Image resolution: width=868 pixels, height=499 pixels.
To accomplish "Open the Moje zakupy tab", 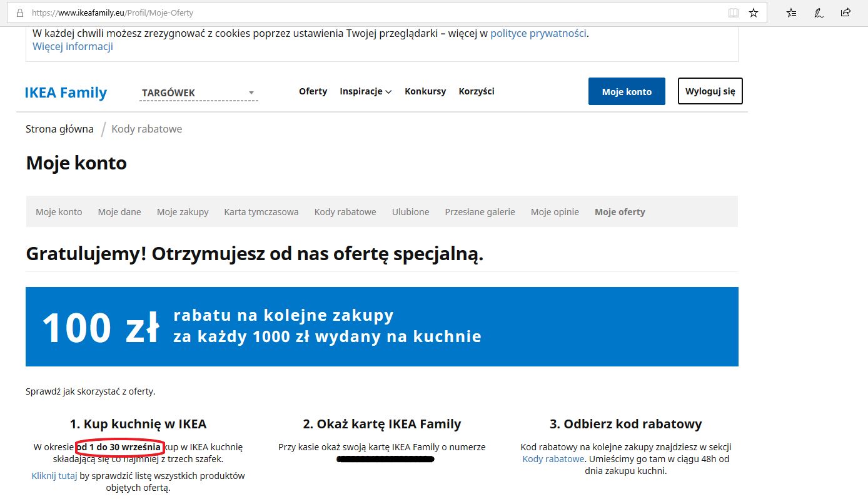I will [183, 212].
